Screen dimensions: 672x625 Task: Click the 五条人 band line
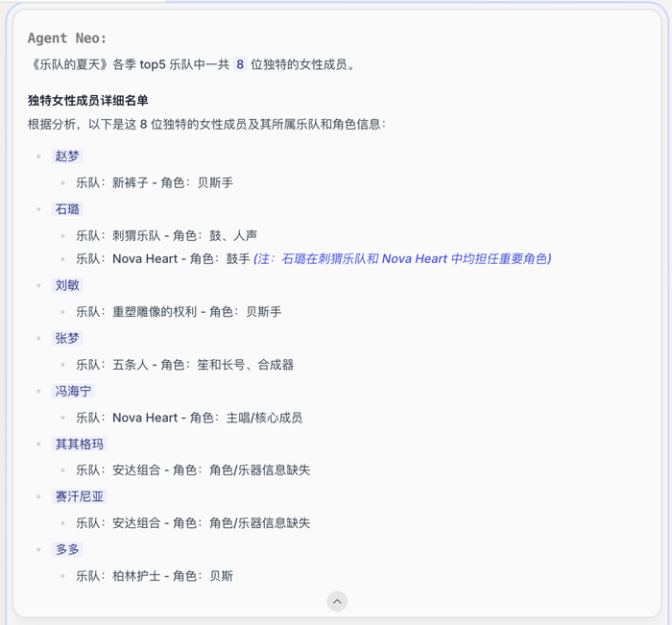pyautogui.click(x=184, y=365)
